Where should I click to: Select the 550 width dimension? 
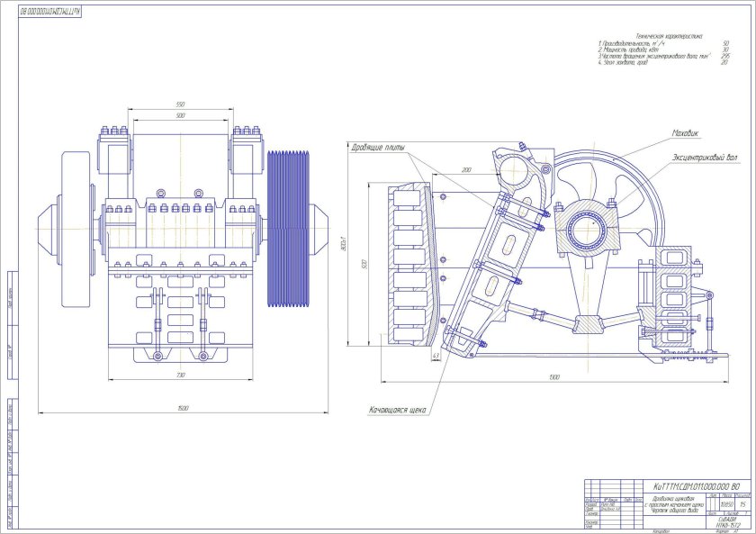pyautogui.click(x=181, y=105)
